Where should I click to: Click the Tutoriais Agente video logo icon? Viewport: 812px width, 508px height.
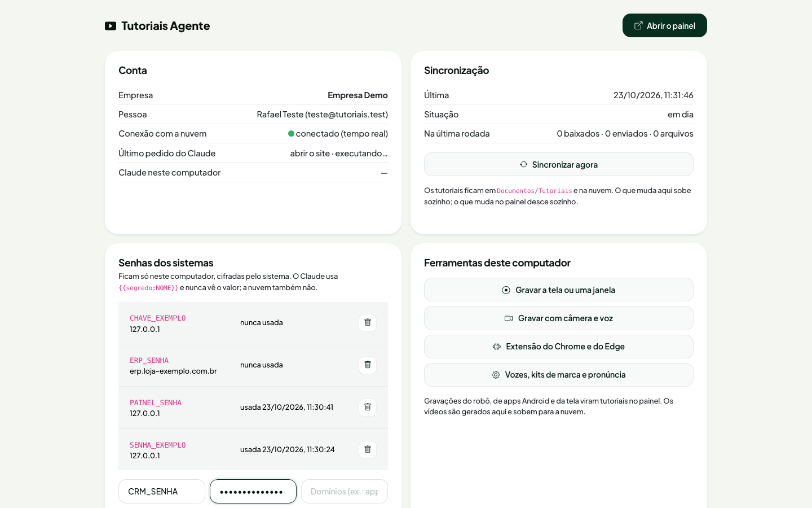(x=111, y=26)
